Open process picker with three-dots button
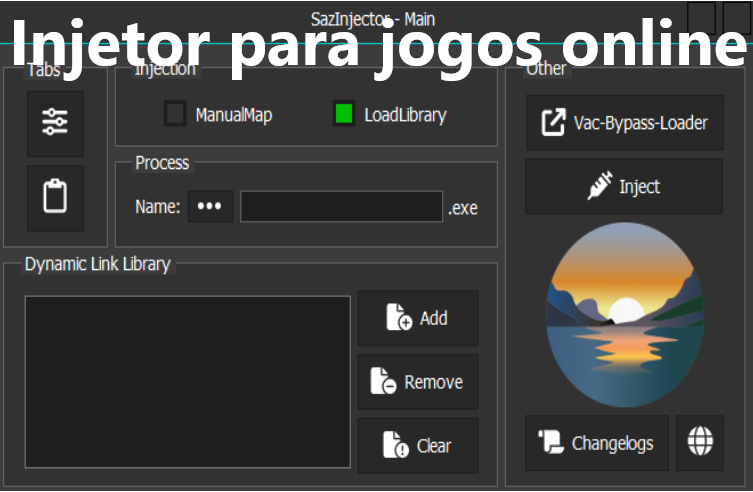The image size is (753, 492). (210, 207)
